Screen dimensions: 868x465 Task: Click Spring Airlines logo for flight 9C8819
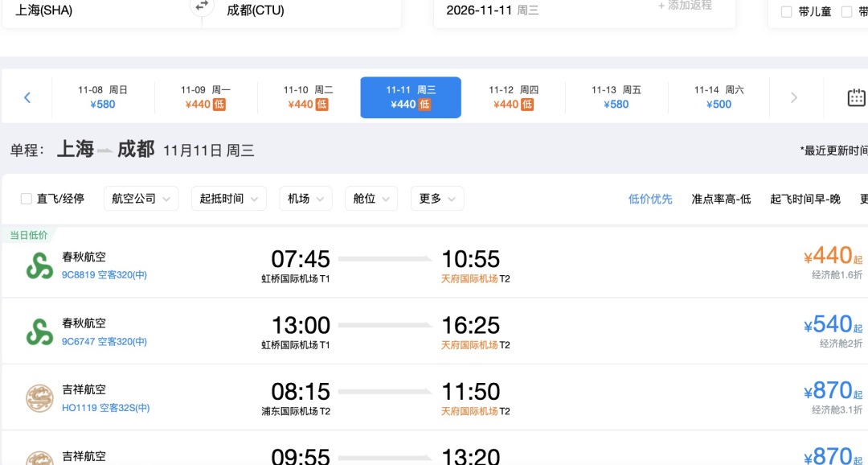point(40,266)
